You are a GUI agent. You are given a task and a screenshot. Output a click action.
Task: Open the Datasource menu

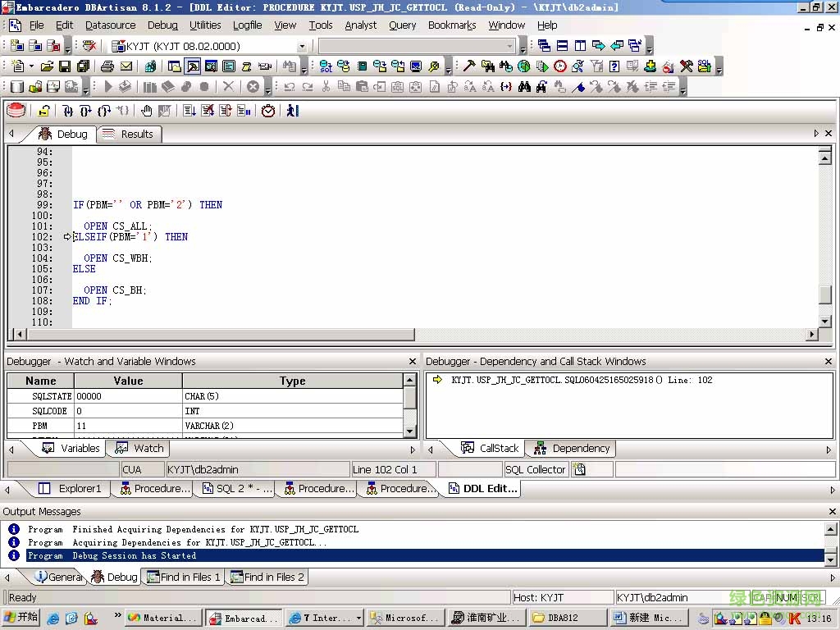point(110,25)
